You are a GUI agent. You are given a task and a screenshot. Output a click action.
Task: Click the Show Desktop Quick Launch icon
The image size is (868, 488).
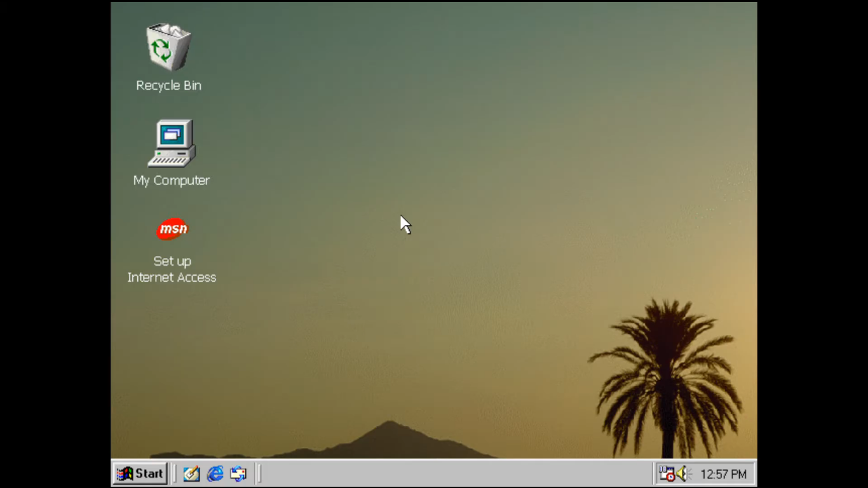pos(191,473)
